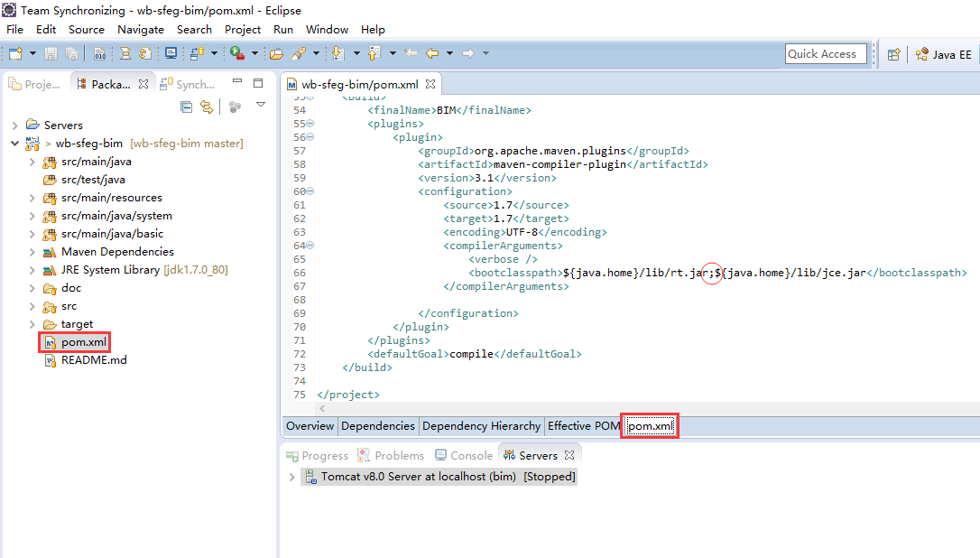The height and width of the screenshot is (558, 980).
Task: Click the Back navigation arrow
Action: click(432, 54)
